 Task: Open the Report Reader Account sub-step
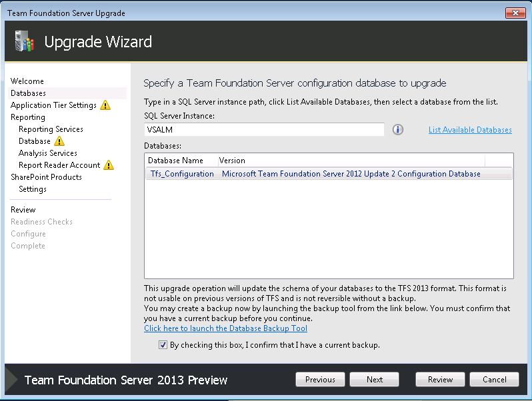59,165
